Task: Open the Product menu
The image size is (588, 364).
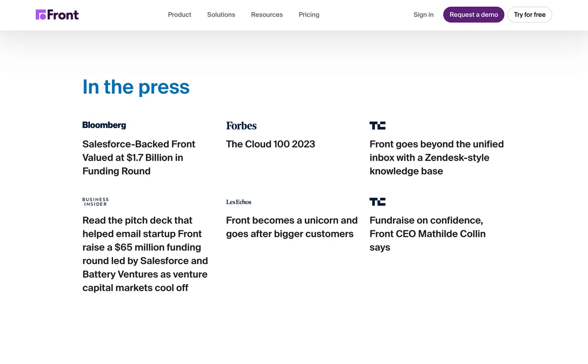Action: point(180,15)
